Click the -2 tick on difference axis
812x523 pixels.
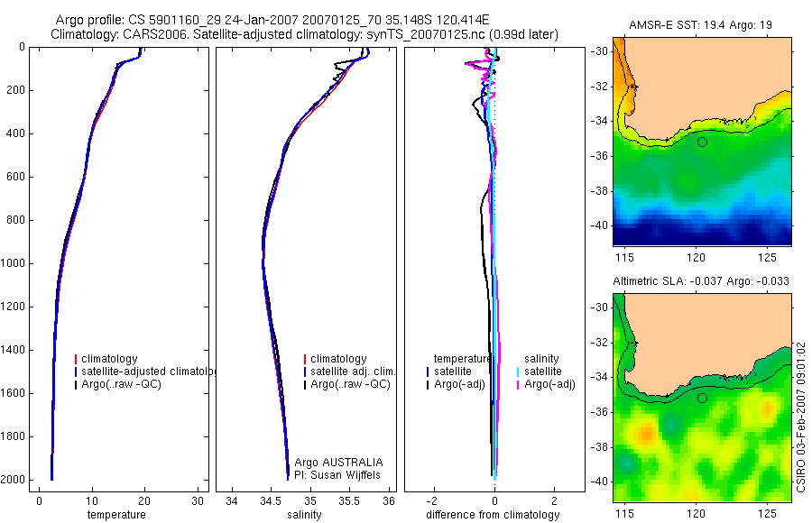click(432, 500)
